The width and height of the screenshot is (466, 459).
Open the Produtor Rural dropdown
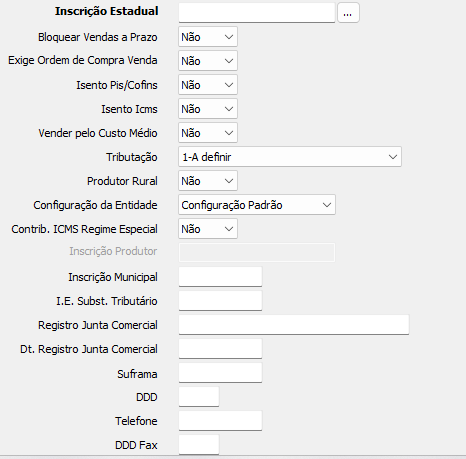tap(208, 181)
